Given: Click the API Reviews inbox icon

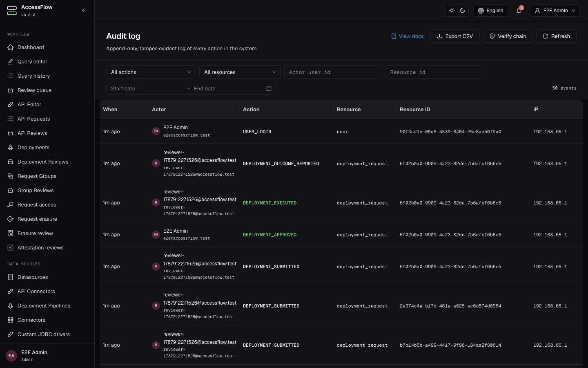Looking at the screenshot, I should 11,133.
